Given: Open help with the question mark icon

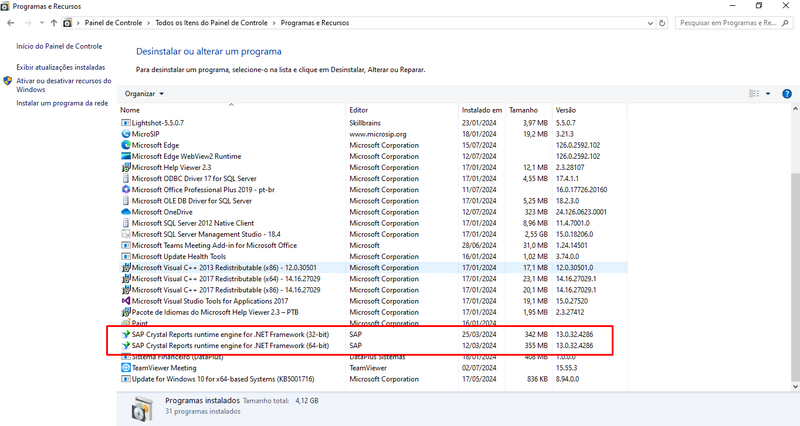Looking at the screenshot, I should click(787, 94).
